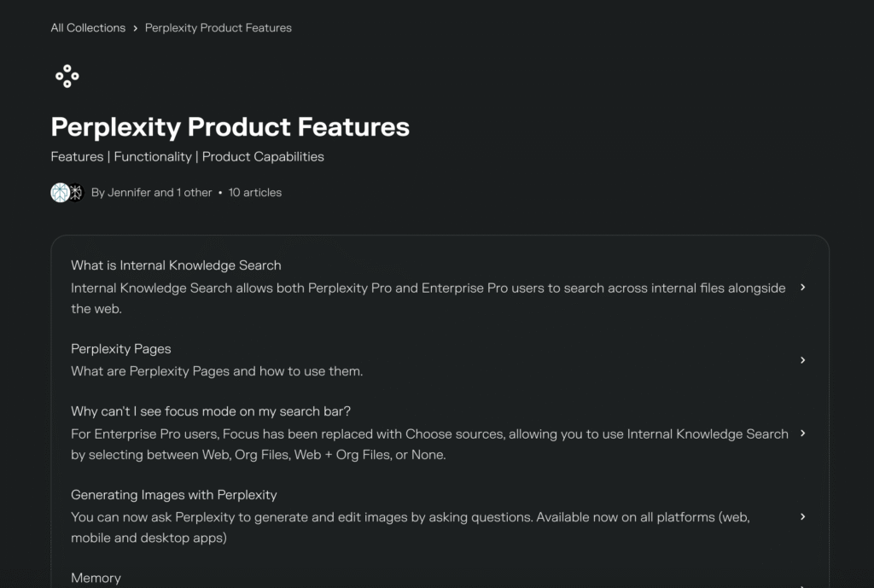Click the Perplexity Product Features page heading
The image size is (874, 588).
coord(230,127)
